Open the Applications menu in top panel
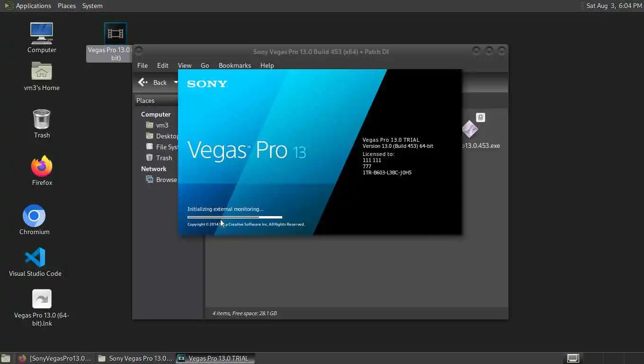 point(33,6)
